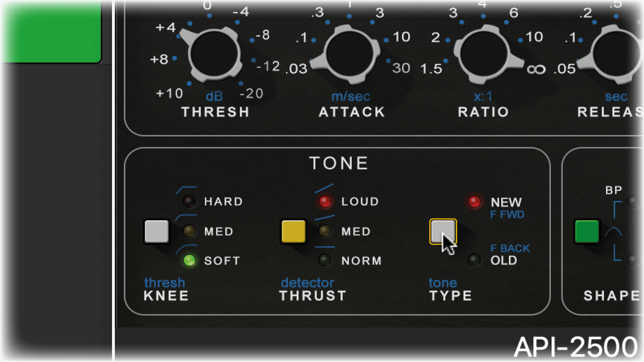
Task: Click the "m/sec" unit label
Action: click(x=351, y=97)
